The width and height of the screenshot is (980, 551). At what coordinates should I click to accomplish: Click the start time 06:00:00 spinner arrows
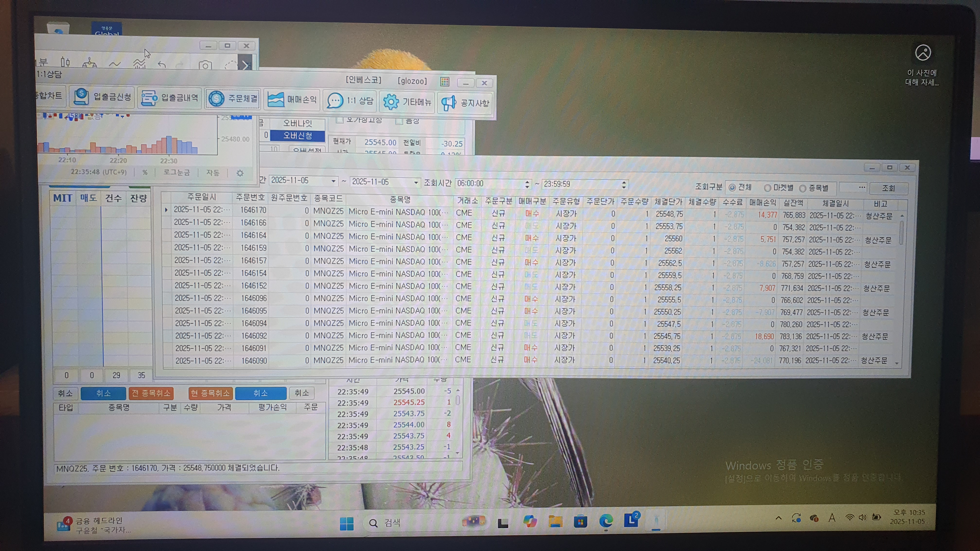click(x=527, y=184)
